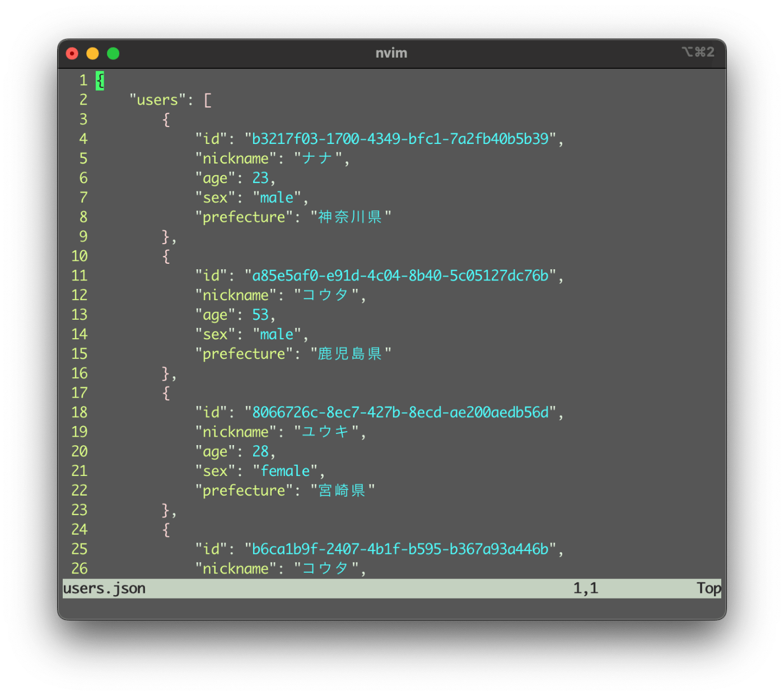Click the "users" key on line 2
Screen dimensions: 784x696
(157, 100)
